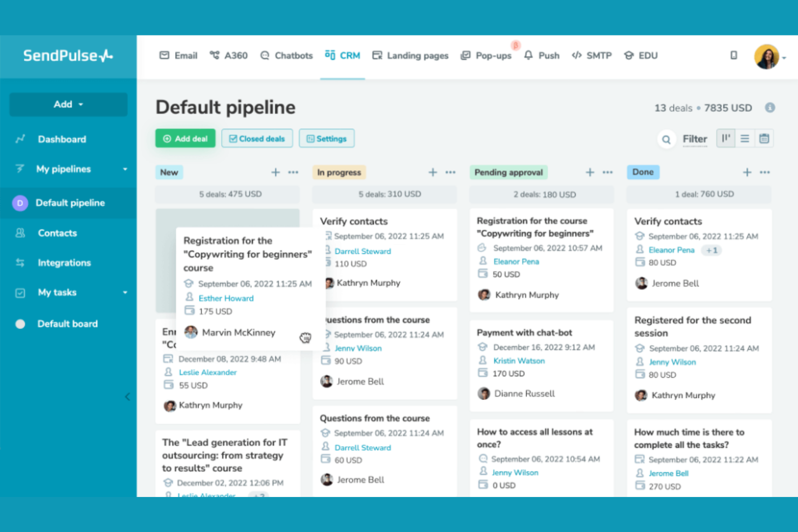Open Payment with chat-bot deal
Screen dimensions: 798x532
point(524,333)
